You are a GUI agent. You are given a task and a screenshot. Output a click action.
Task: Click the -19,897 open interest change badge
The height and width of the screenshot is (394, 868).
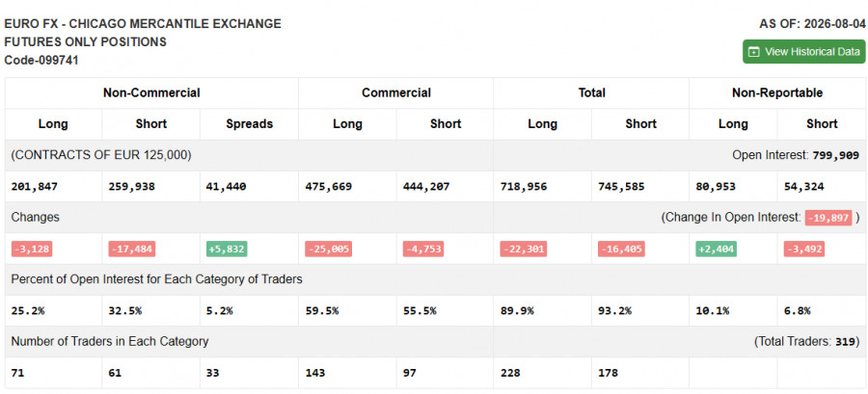click(x=828, y=218)
